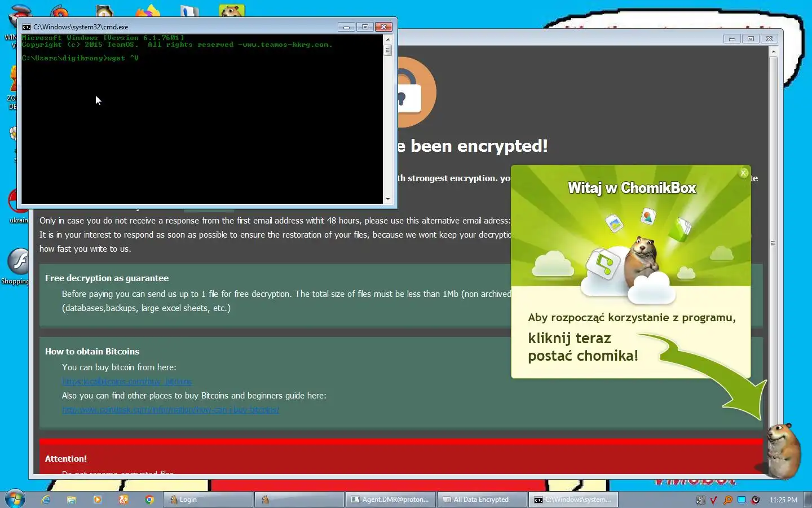812x508 pixels.
Task: Click the cmd prompt line 'C:\Users\digibrony>wget'
Action: (x=80, y=58)
